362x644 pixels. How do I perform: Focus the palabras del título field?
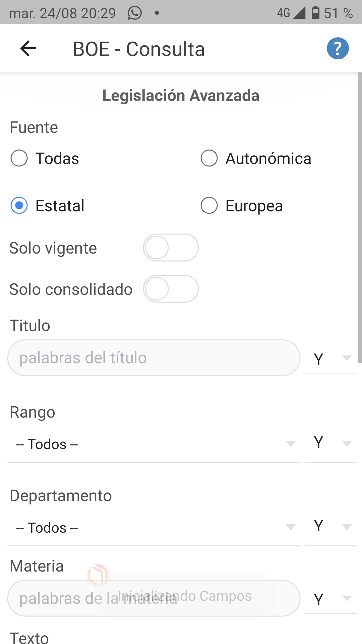pos(154,358)
